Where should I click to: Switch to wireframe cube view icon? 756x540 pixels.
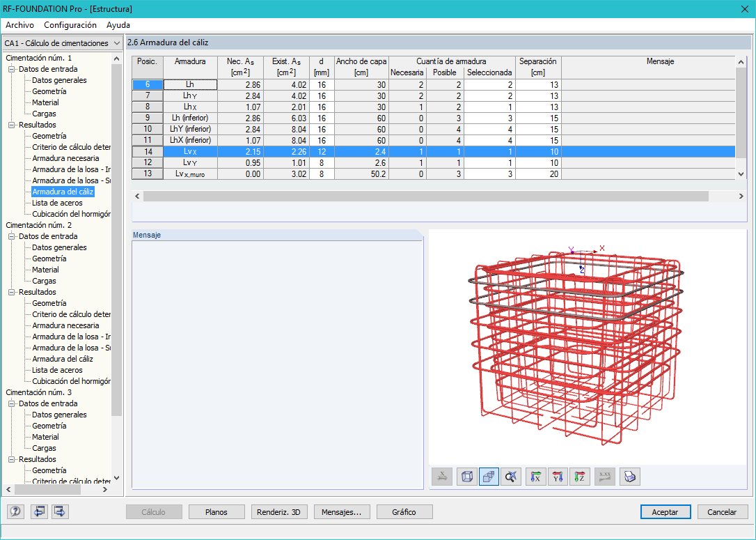466,477
